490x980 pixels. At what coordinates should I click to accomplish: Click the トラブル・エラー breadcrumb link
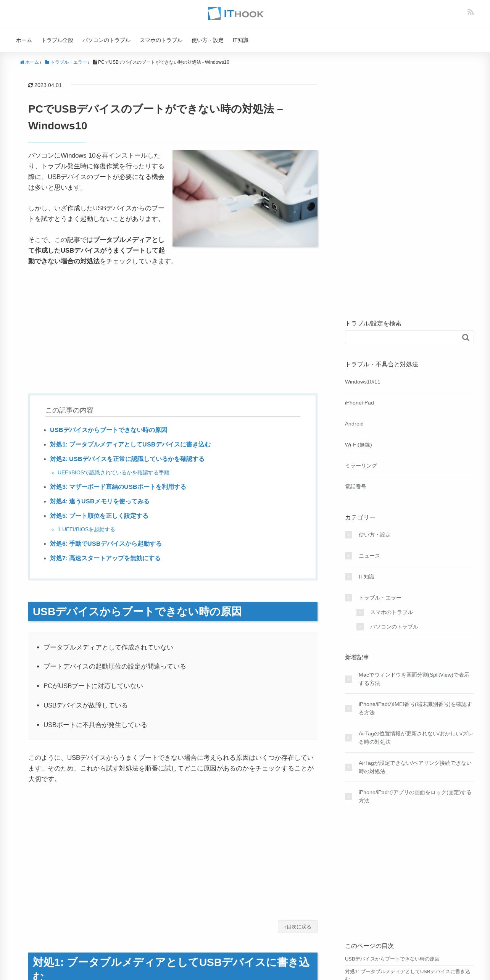(x=66, y=62)
